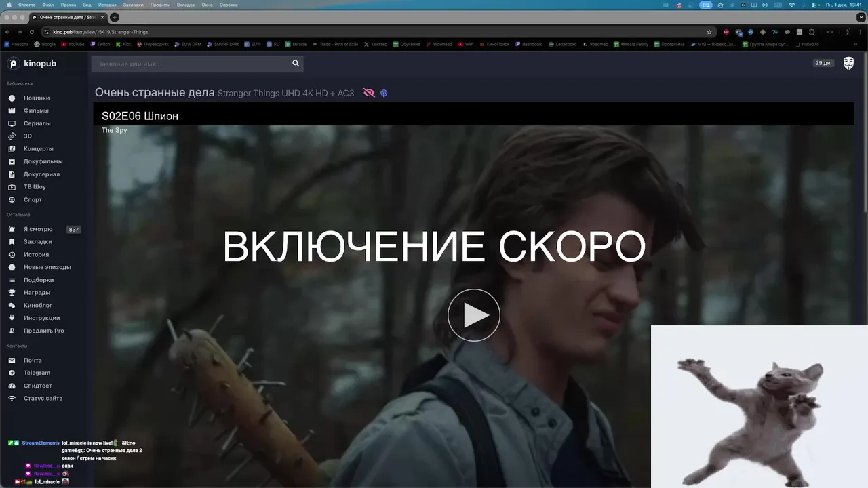The image size is (868, 488).
Task: Open the КиноПоиск bookmark
Action: point(494,44)
